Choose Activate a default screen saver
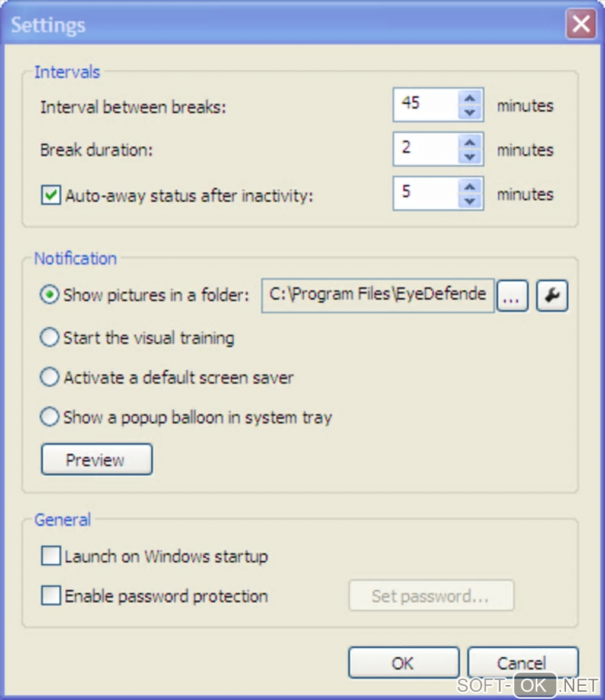The width and height of the screenshot is (605, 700). click(50, 377)
